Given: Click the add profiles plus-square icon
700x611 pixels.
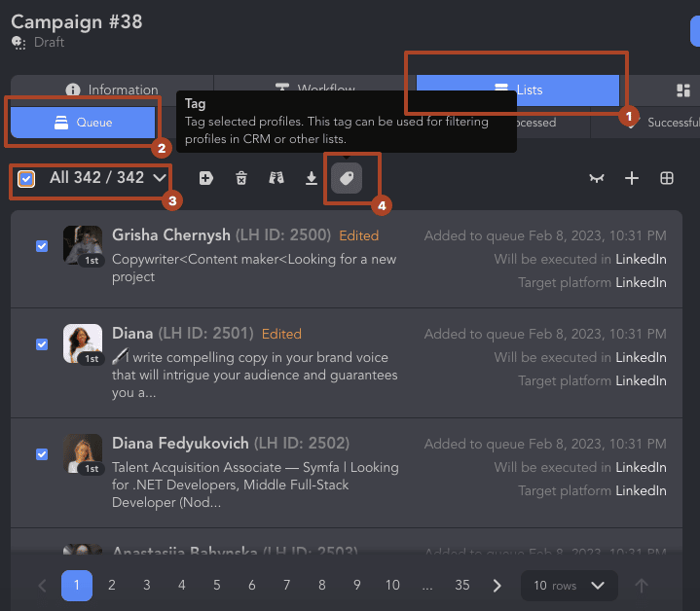Looking at the screenshot, I should (x=205, y=178).
